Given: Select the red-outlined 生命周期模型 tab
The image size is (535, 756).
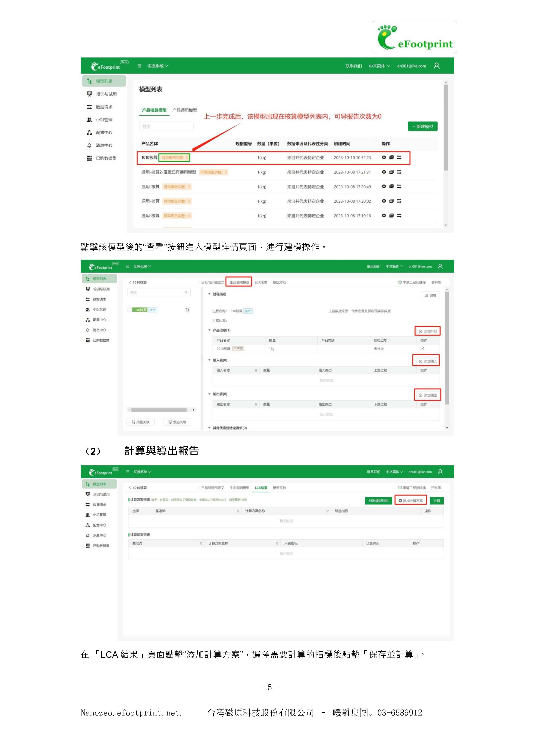Looking at the screenshot, I should tap(239, 282).
